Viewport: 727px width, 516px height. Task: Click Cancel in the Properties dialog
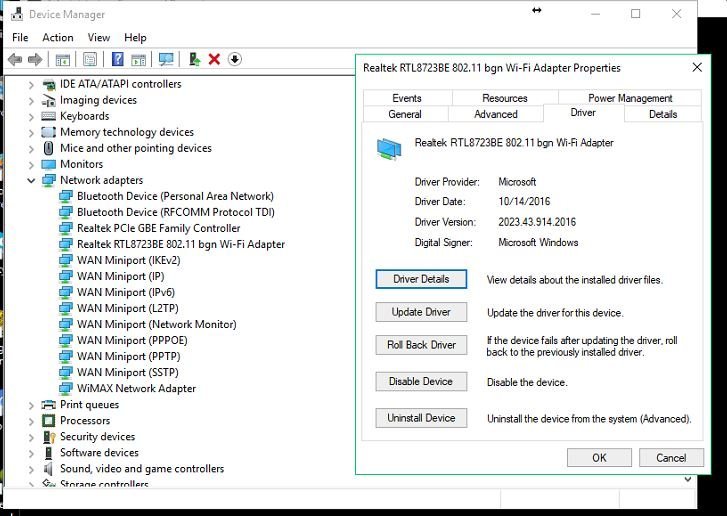[x=671, y=458]
